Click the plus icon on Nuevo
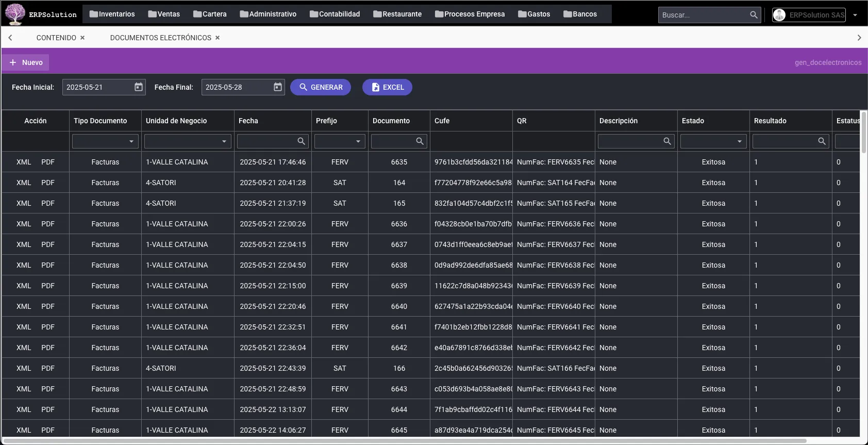 (x=13, y=62)
